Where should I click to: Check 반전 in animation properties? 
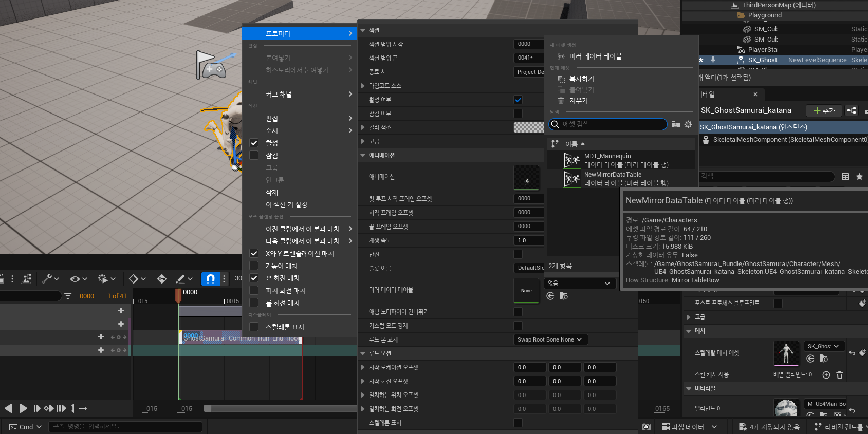tap(518, 254)
